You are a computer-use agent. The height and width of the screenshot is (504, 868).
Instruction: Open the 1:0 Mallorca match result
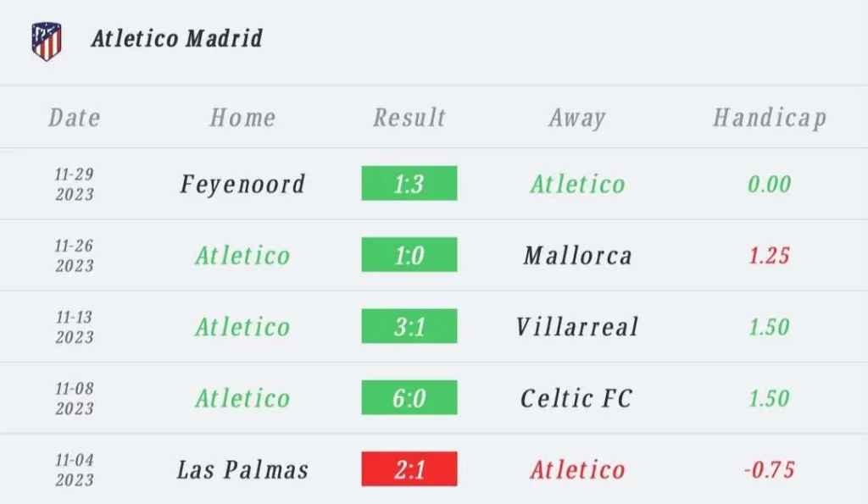pos(409,254)
